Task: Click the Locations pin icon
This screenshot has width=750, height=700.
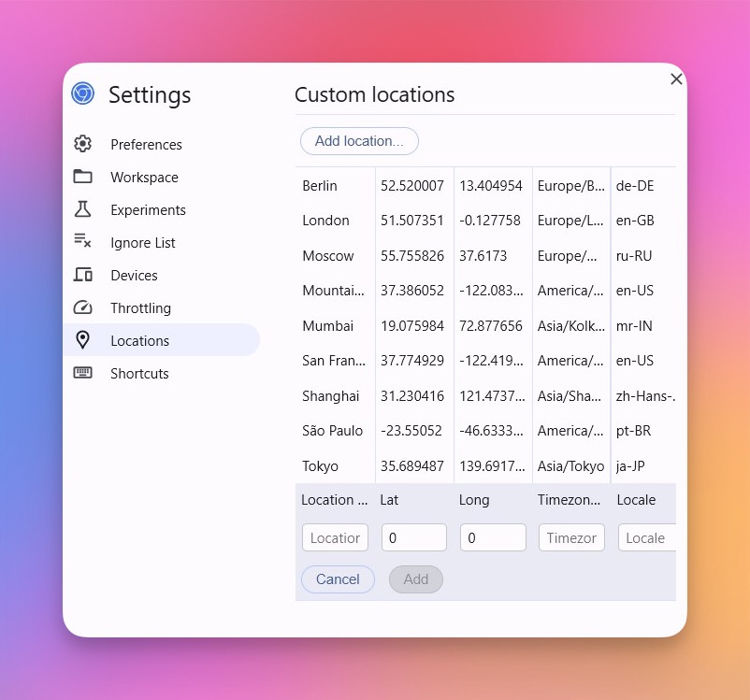Action: click(82, 340)
